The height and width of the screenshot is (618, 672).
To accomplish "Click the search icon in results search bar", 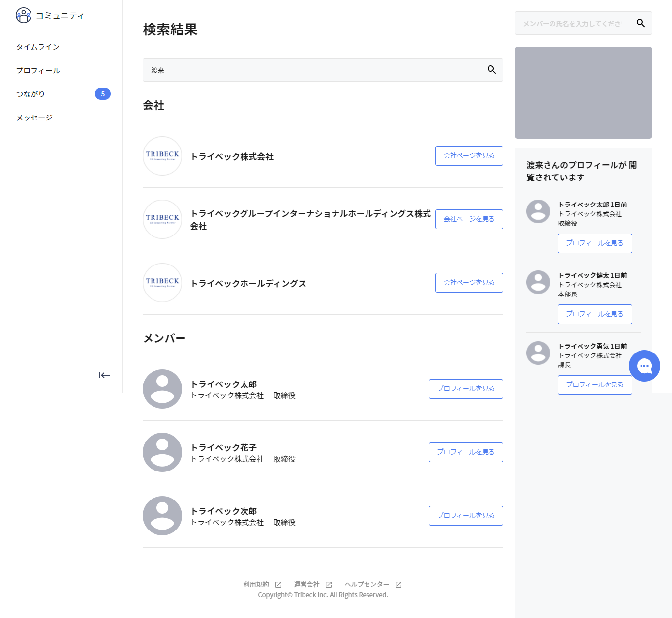I will tap(491, 70).
